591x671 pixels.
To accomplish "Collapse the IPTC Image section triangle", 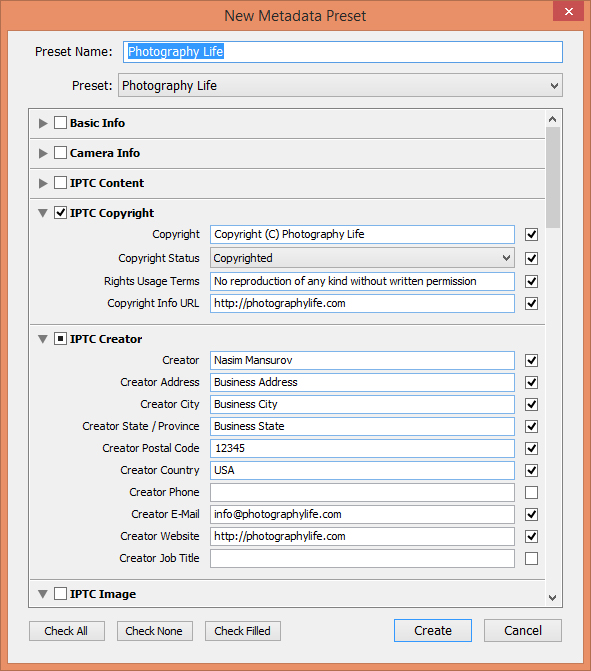I will pos(43,594).
